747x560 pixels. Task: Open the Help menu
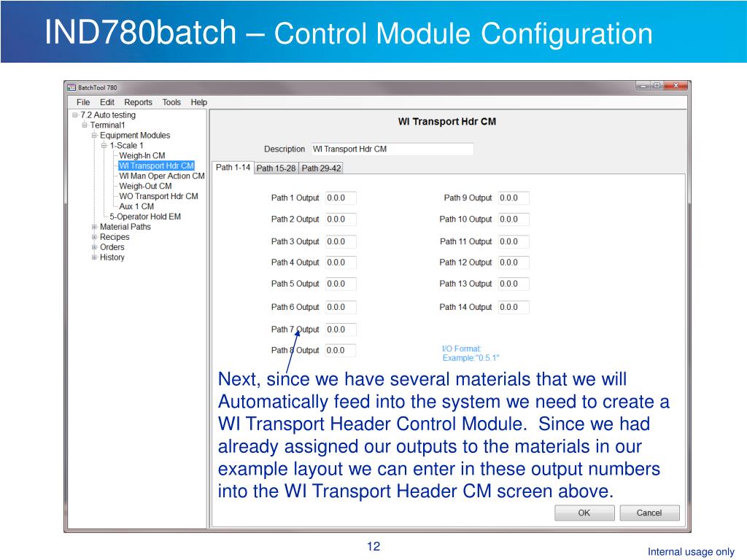tap(198, 102)
